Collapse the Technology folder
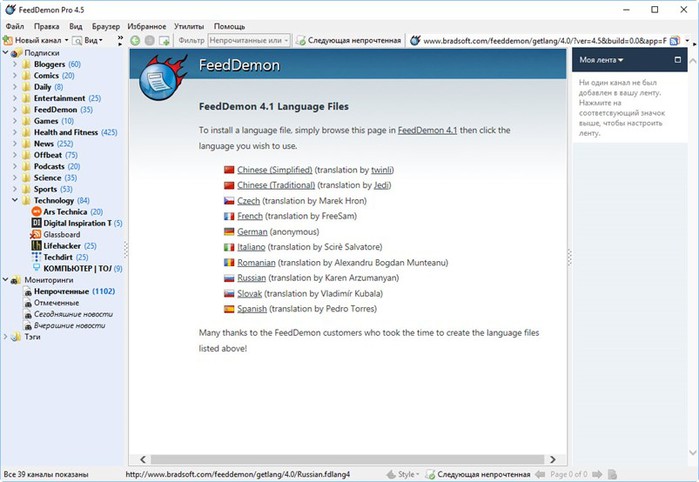The width and height of the screenshot is (699, 482). [x=15, y=200]
